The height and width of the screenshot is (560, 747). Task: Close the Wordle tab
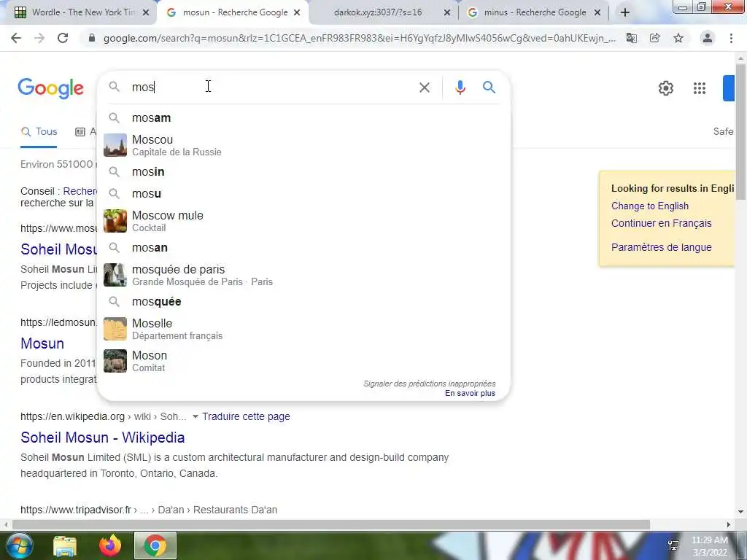(146, 12)
